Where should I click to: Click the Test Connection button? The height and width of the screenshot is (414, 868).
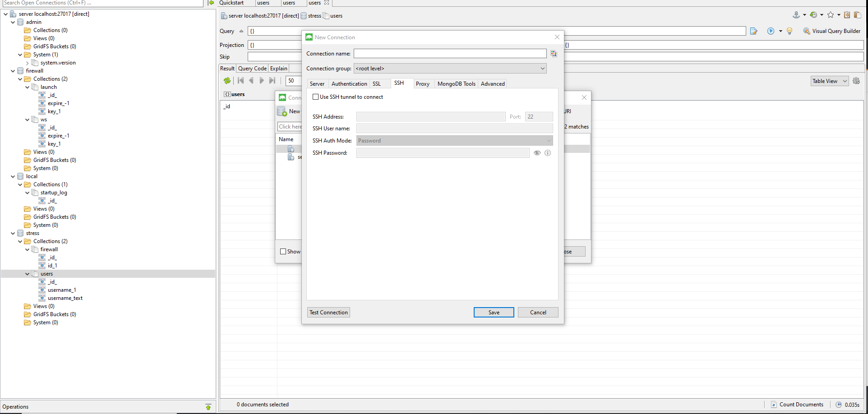pos(328,312)
